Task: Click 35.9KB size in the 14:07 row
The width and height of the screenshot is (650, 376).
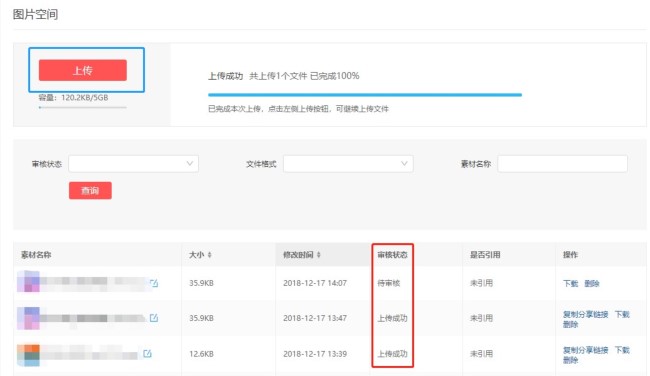Action: pyautogui.click(x=201, y=283)
